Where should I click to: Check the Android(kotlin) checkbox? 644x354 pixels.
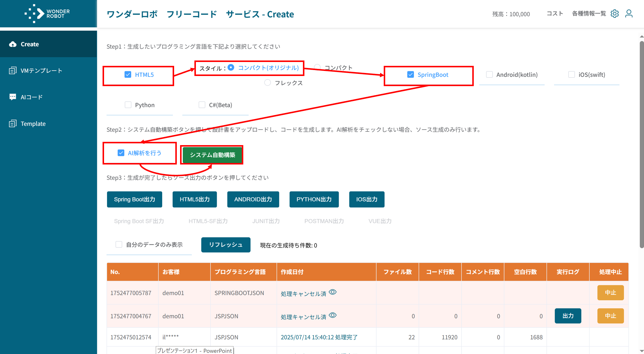(x=489, y=74)
